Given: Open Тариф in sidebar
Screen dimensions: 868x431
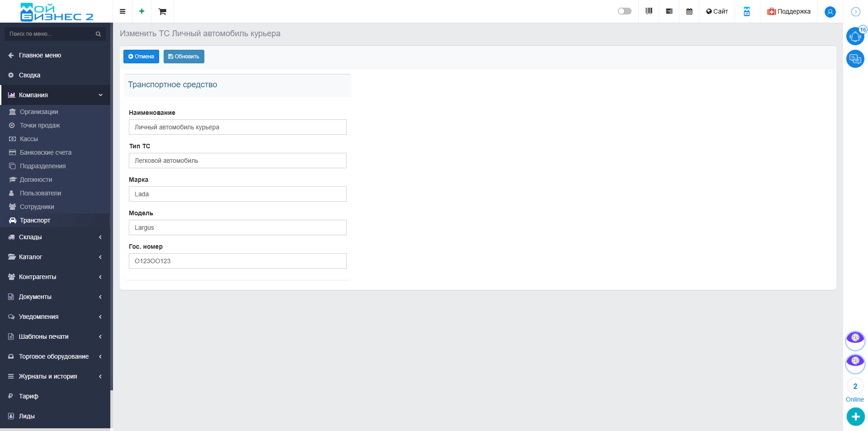Looking at the screenshot, I should [x=55, y=396].
